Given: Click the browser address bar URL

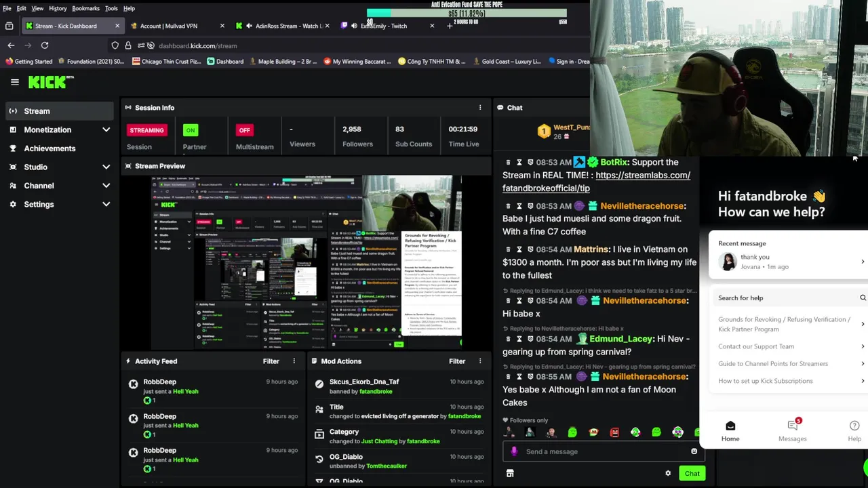Looking at the screenshot, I should 198,46.
